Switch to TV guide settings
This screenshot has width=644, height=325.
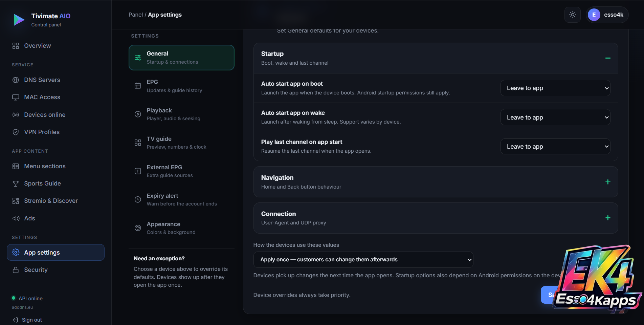click(181, 143)
